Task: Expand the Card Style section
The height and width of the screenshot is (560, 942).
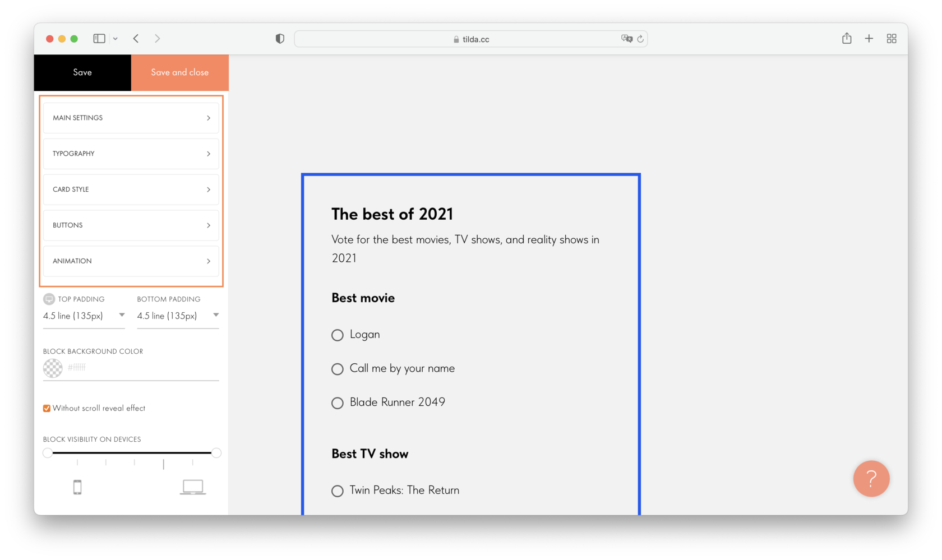Action: click(131, 189)
